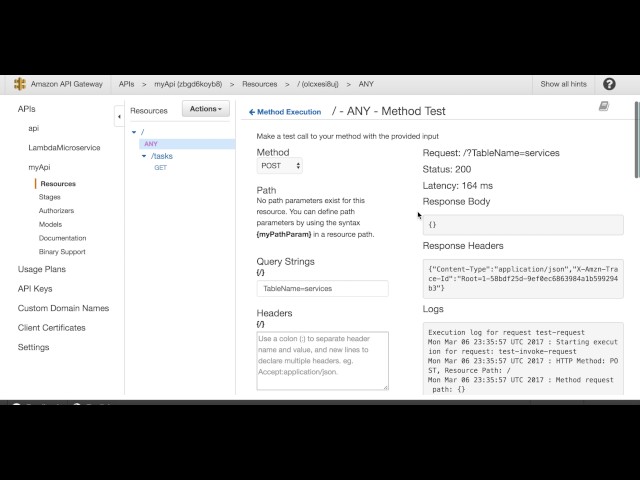The width and height of the screenshot is (640, 480).
Task: Open Settings in the sidebar
Action: pyautogui.click(x=33, y=347)
